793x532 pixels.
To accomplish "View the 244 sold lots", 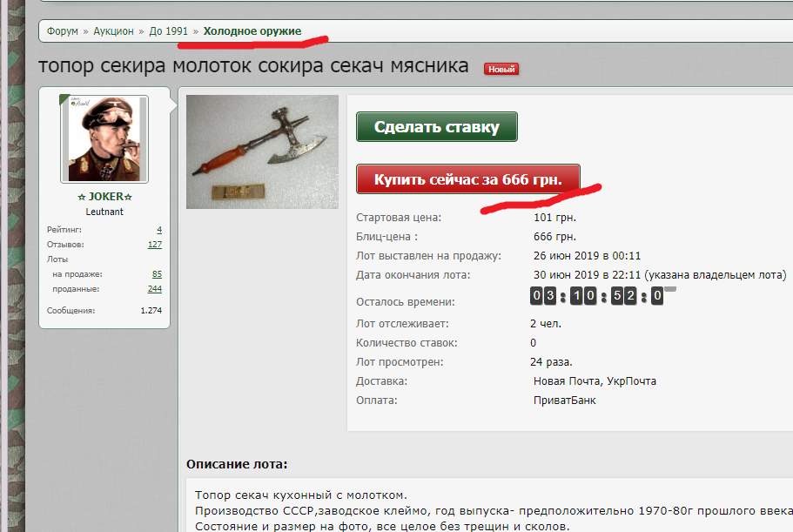I will 155,289.
